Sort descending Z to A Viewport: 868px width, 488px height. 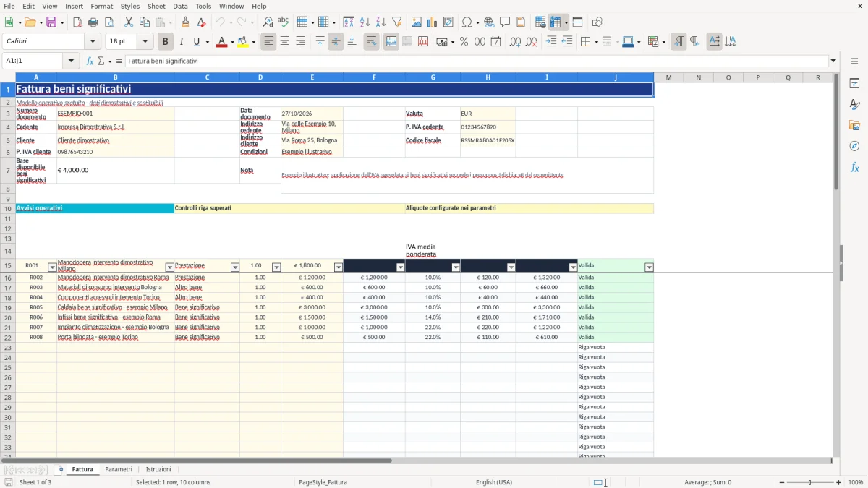click(381, 22)
